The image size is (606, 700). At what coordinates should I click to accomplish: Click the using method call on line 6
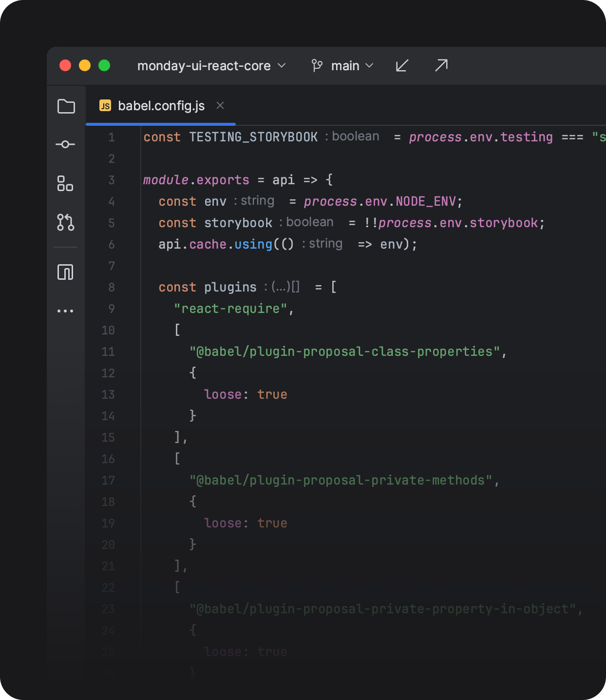coord(253,244)
